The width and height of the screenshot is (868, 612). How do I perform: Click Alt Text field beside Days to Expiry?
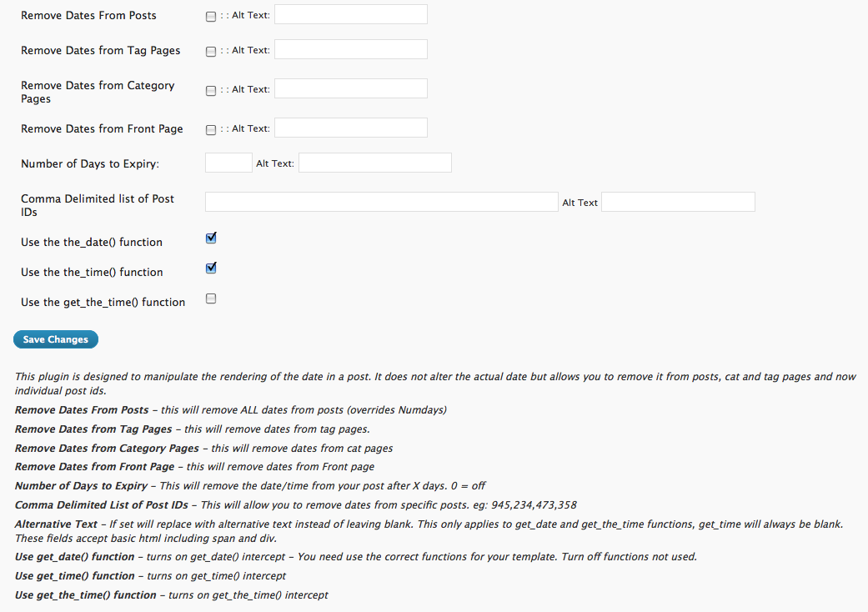pyautogui.click(x=374, y=163)
